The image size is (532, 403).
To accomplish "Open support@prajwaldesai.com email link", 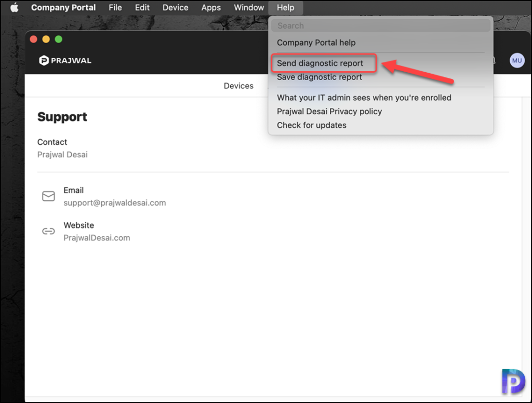I will click(x=115, y=203).
